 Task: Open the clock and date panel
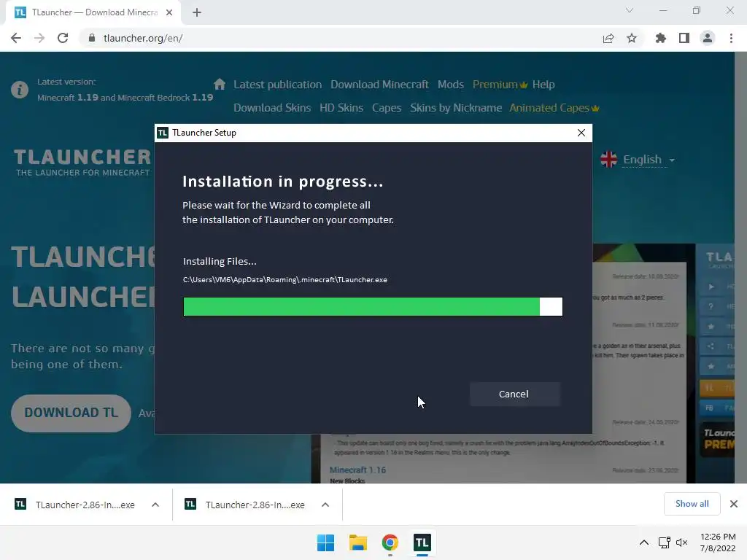(718, 542)
